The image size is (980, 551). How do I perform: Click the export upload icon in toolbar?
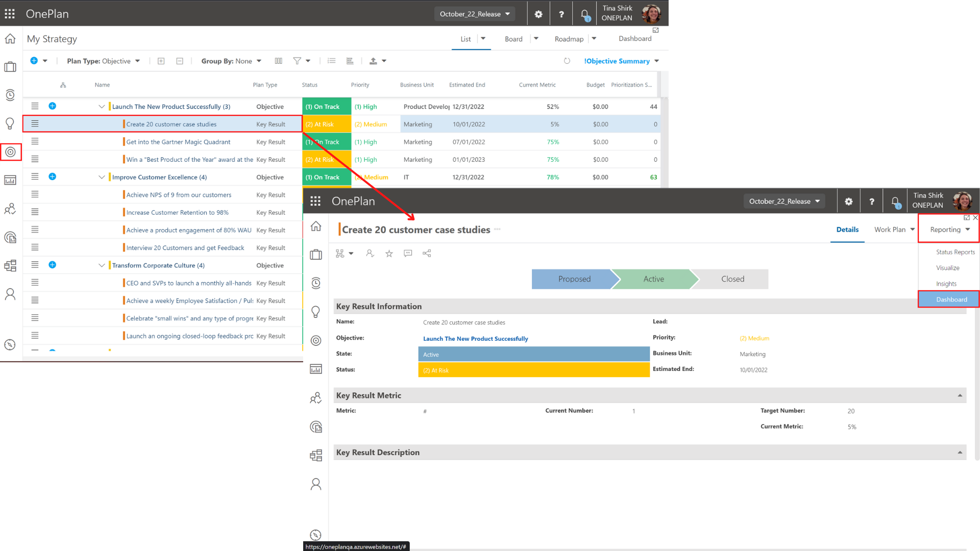(373, 61)
